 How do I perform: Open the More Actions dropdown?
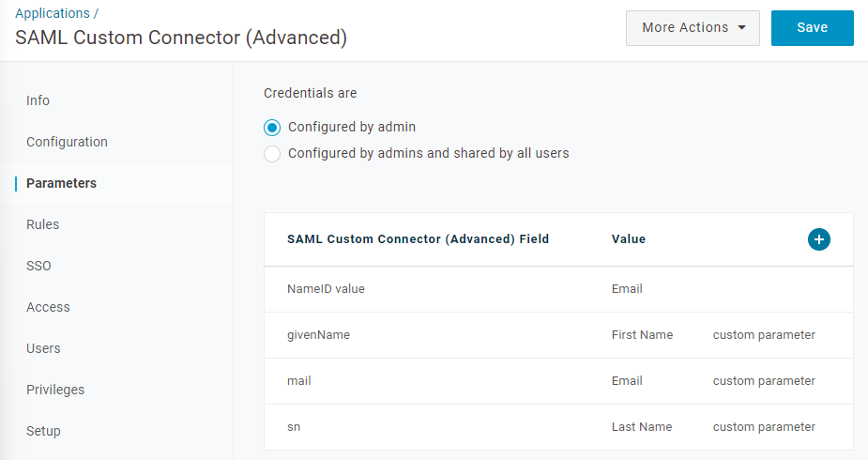[693, 27]
